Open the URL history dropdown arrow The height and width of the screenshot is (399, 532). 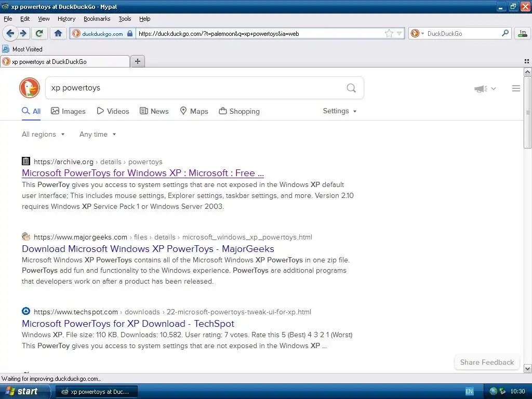pyautogui.click(x=400, y=33)
